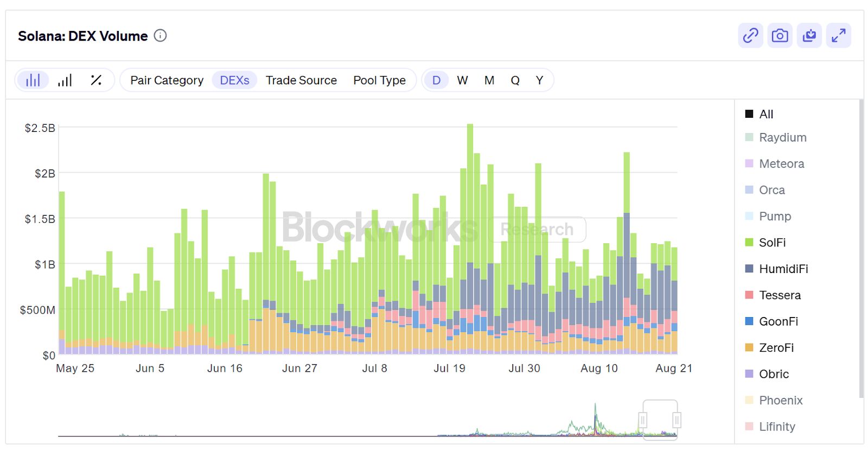Select Trade Source grouping
This screenshot has width=868, height=450.
pos(301,80)
